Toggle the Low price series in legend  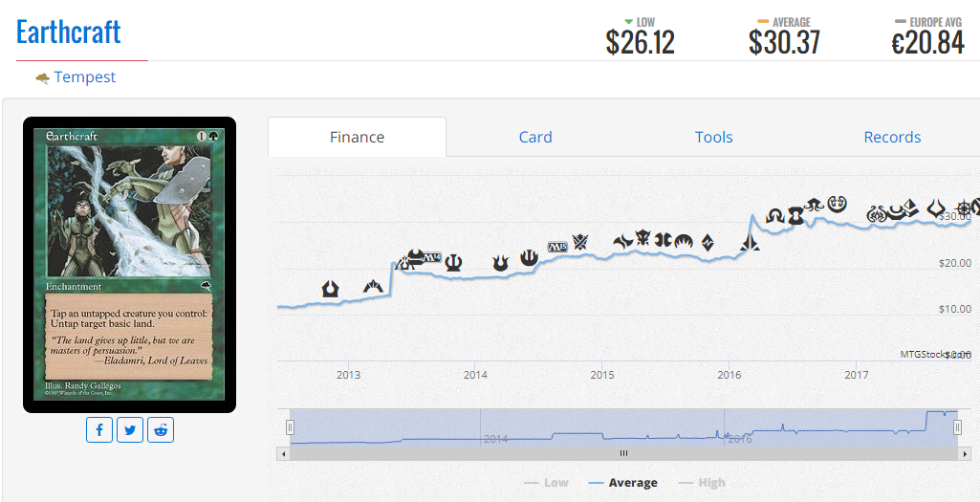pyautogui.click(x=547, y=483)
